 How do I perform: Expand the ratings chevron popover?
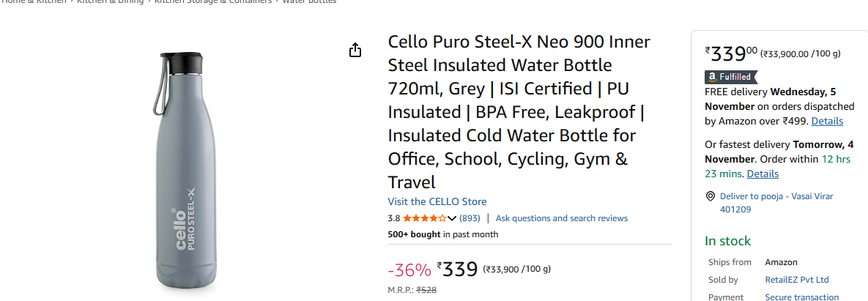[452, 218]
